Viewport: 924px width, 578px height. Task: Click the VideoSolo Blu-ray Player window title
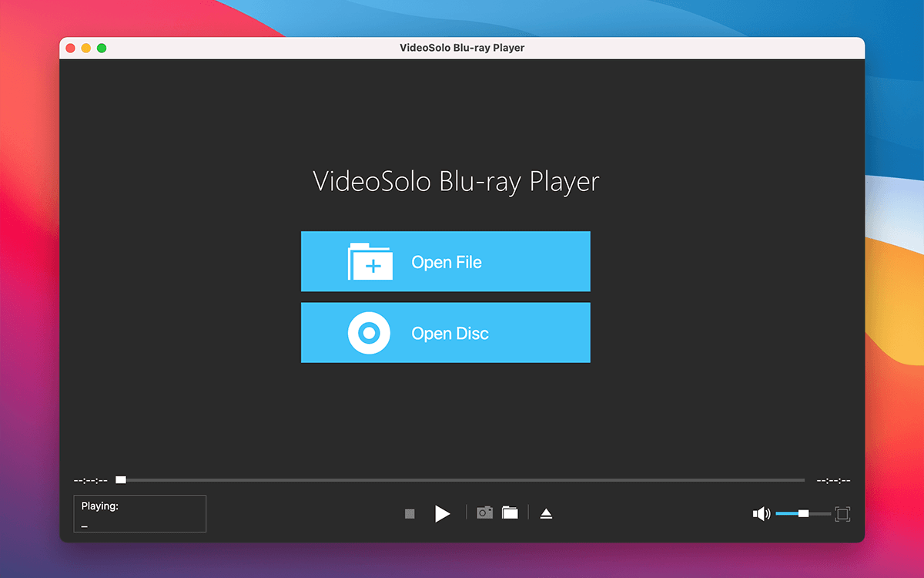coord(462,48)
